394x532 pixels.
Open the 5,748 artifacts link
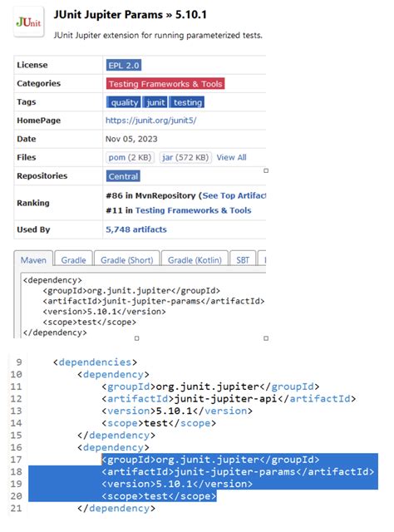point(136,229)
